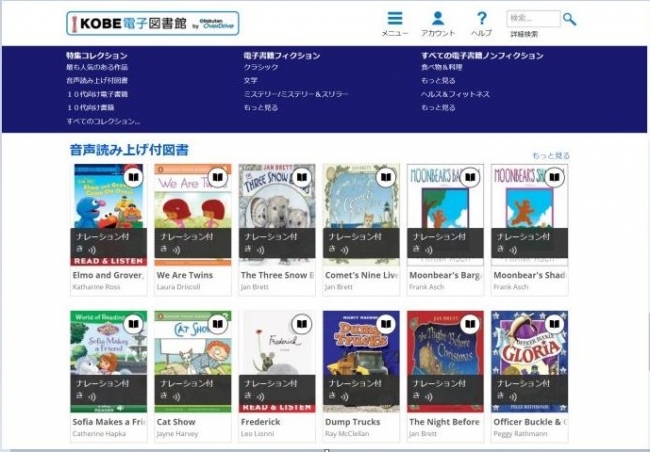Click the author name Catherine Hapka
The width and height of the screenshot is (650, 452).
coord(99,434)
